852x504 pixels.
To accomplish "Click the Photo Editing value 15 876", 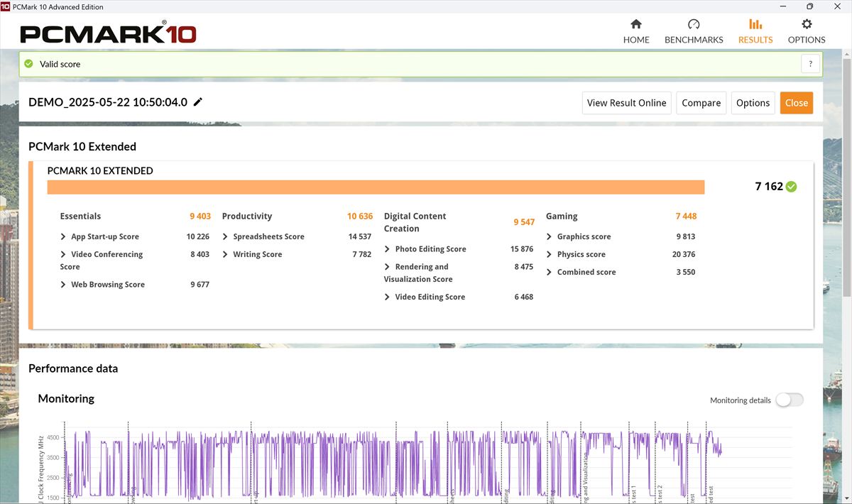I will coord(522,249).
